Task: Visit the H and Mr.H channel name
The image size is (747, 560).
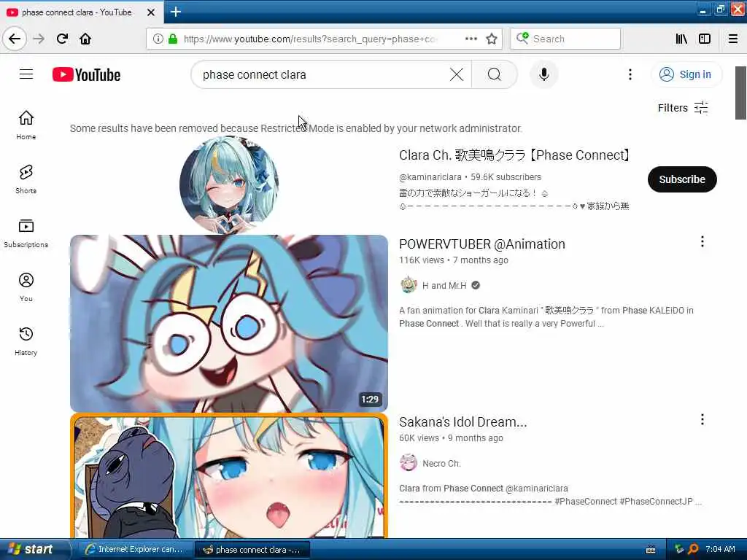Action: (x=444, y=286)
